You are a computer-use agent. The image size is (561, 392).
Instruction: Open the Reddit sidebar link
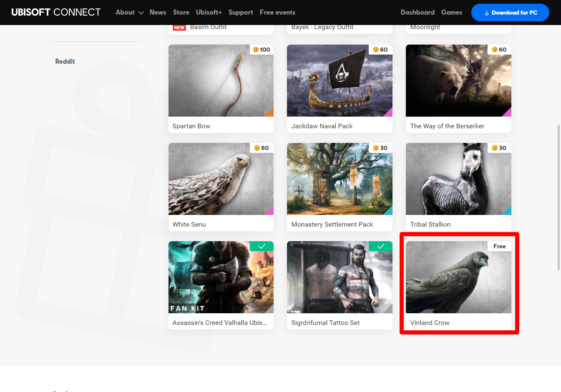65,61
